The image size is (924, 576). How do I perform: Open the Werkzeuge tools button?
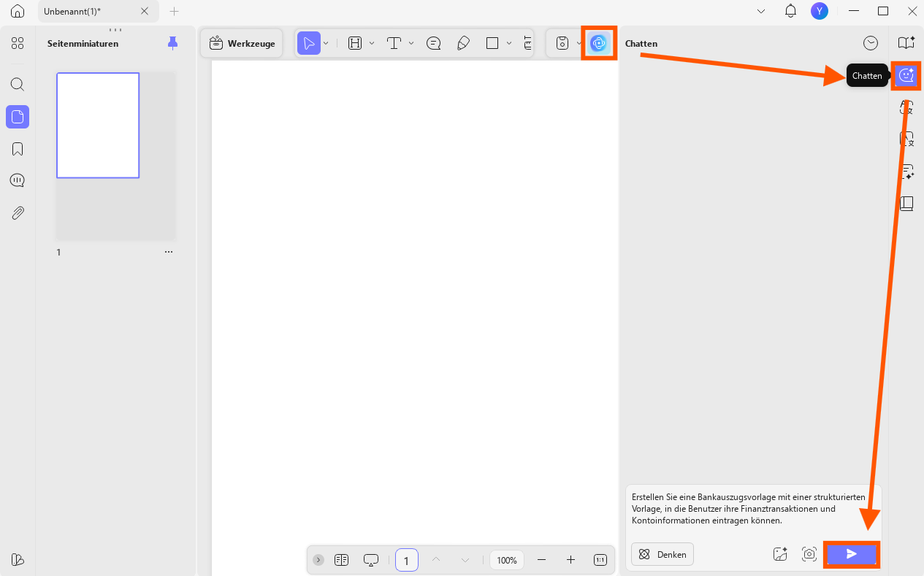tap(242, 43)
